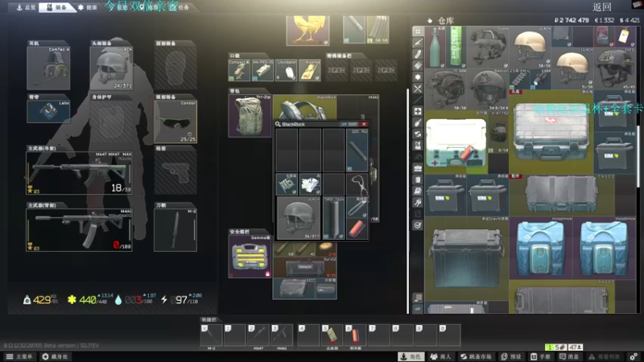This screenshot has height=362, width=644.
Task: Select the ComTac 4 headset slot
Action: [48, 68]
